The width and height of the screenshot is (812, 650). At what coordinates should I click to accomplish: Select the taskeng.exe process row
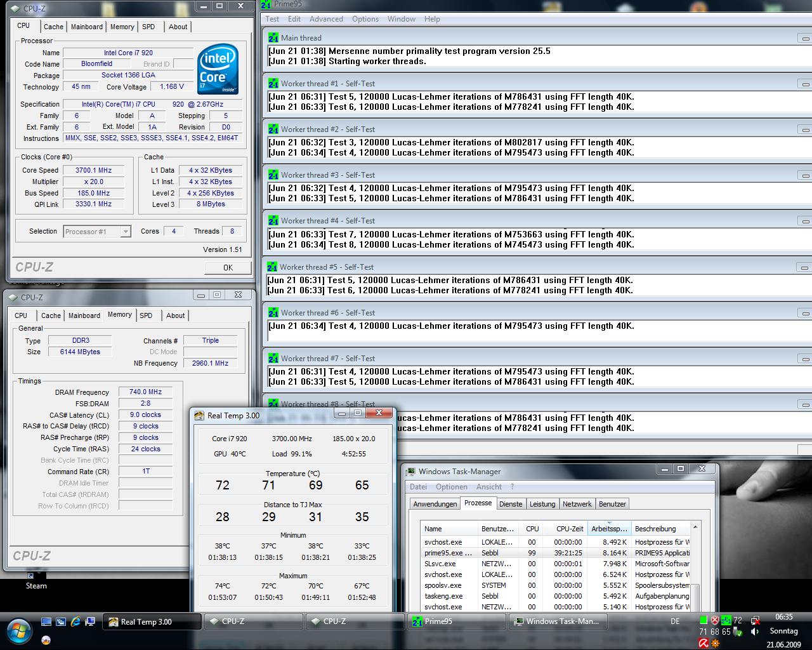(x=556, y=596)
